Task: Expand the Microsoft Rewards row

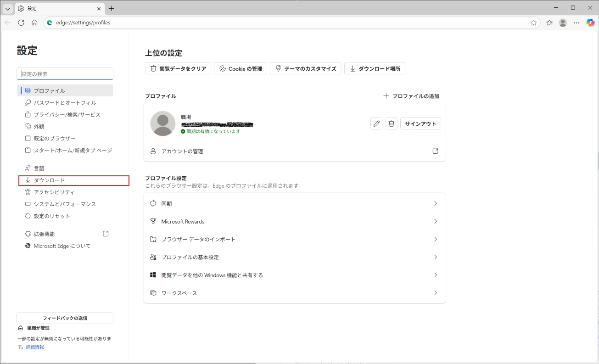Action: pyautogui.click(x=294, y=221)
